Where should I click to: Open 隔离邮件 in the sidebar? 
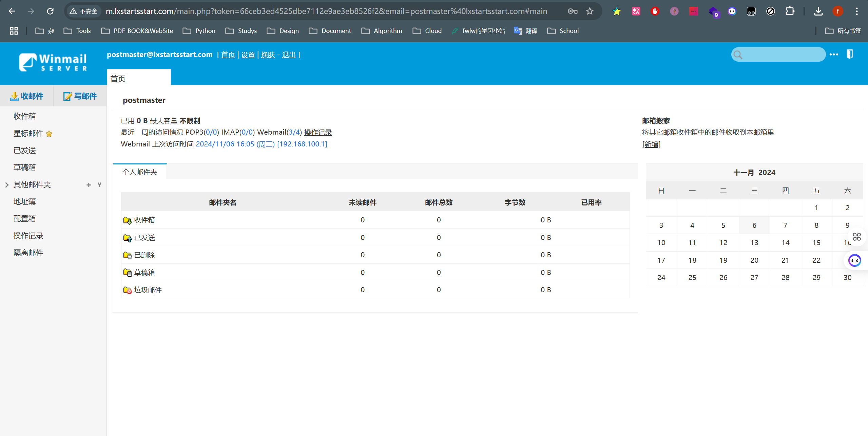[28, 253]
